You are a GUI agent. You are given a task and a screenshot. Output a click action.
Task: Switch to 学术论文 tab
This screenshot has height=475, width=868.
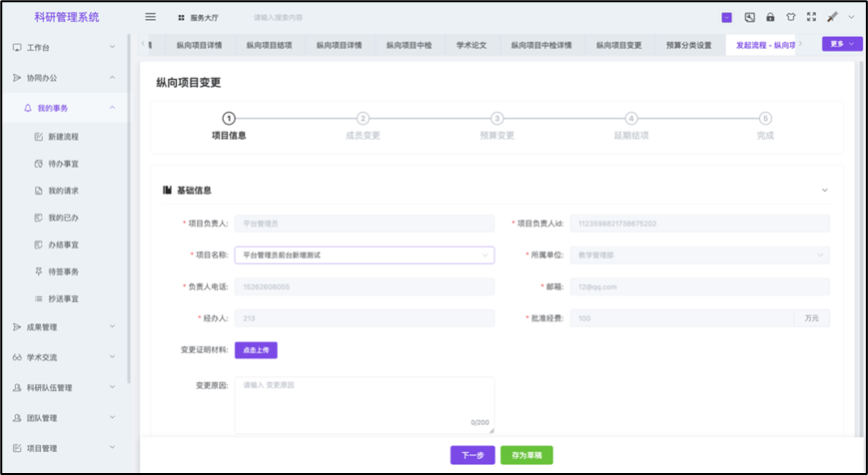click(471, 46)
